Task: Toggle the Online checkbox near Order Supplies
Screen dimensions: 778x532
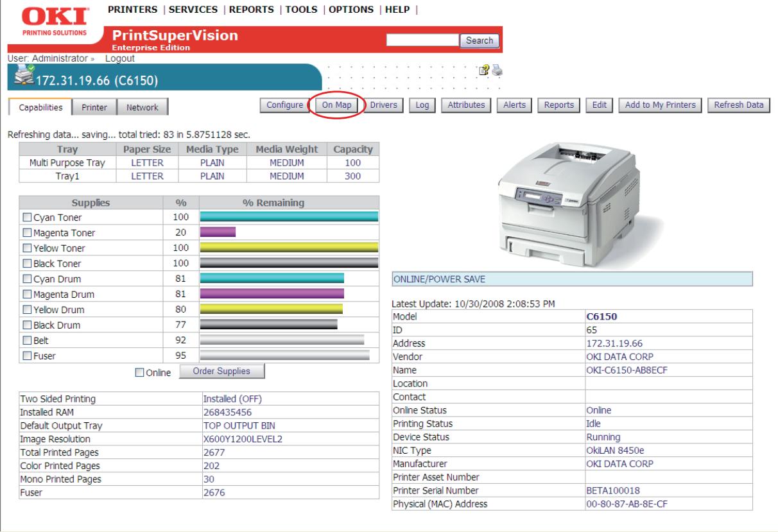Action: pyautogui.click(x=139, y=372)
